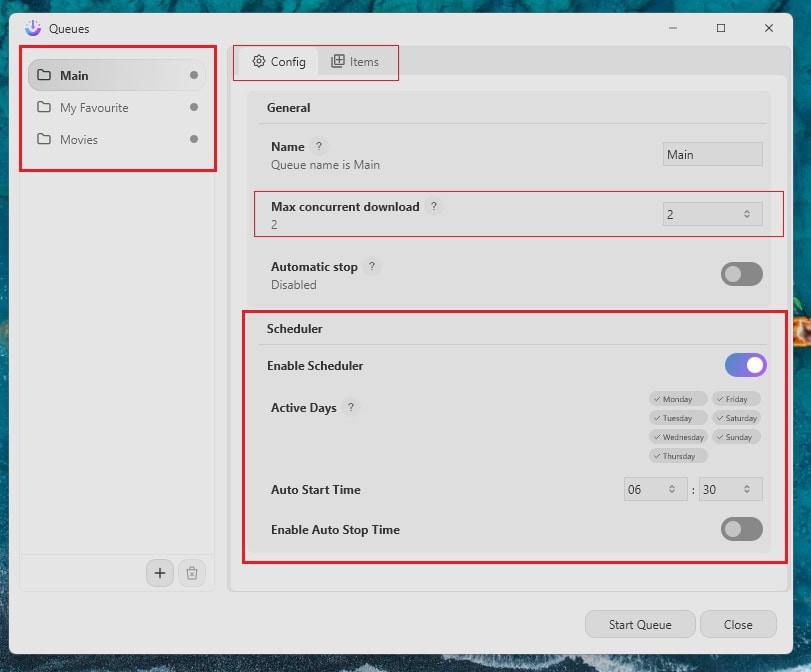
Task: Click the Max concurrent download value field
Action: (713, 214)
